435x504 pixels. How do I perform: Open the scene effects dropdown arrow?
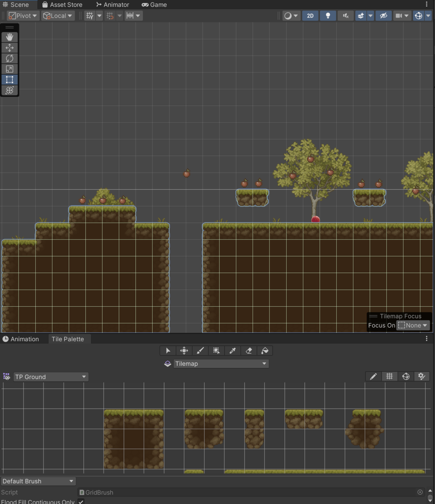point(370,16)
